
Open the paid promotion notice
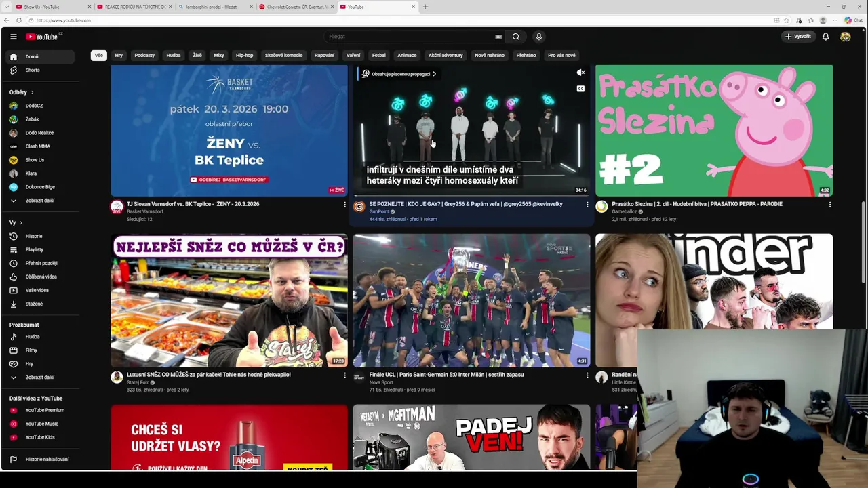coord(399,74)
